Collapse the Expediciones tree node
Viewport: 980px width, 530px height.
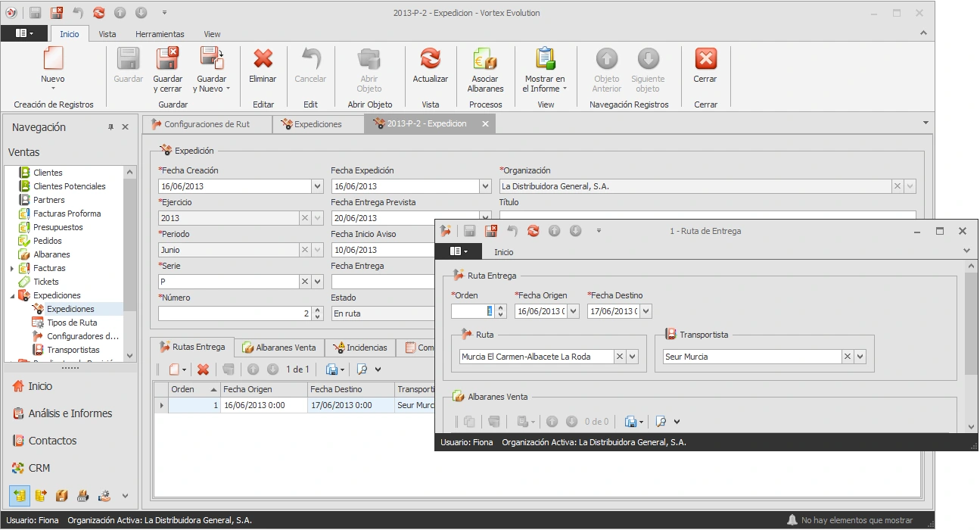tap(12, 295)
